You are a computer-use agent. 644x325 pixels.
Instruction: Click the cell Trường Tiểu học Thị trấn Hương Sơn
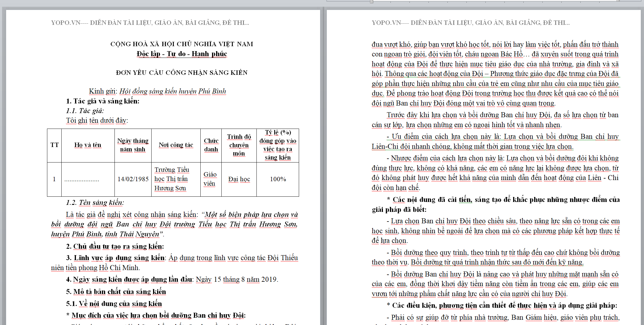click(176, 179)
